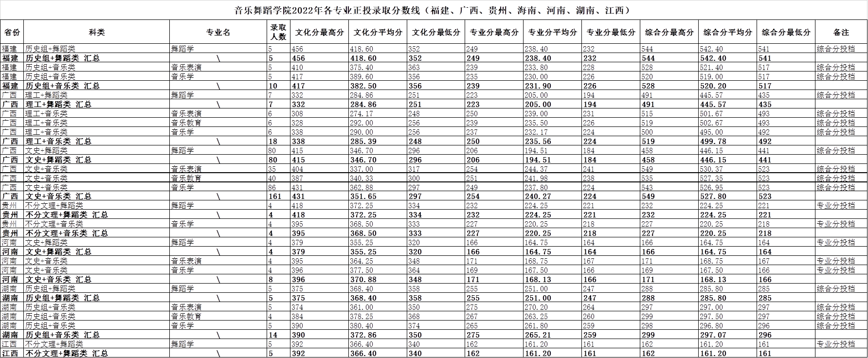Image resolution: width=868 pixels, height=358 pixels.
Task: Click the 省份 column header
Action: [12, 32]
